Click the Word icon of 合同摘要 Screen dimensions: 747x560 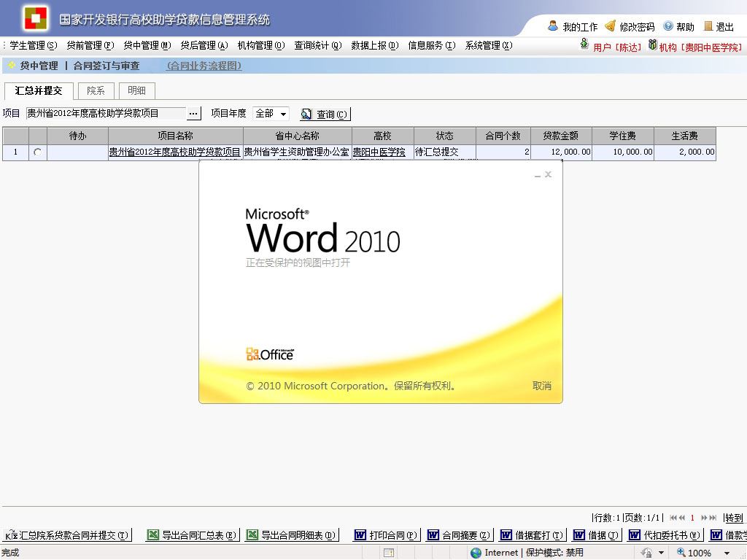(433, 535)
